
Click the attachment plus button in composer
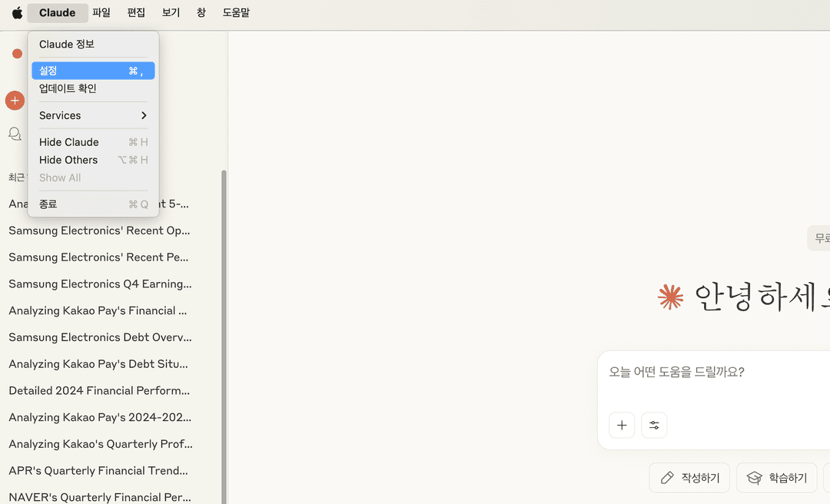tap(622, 425)
